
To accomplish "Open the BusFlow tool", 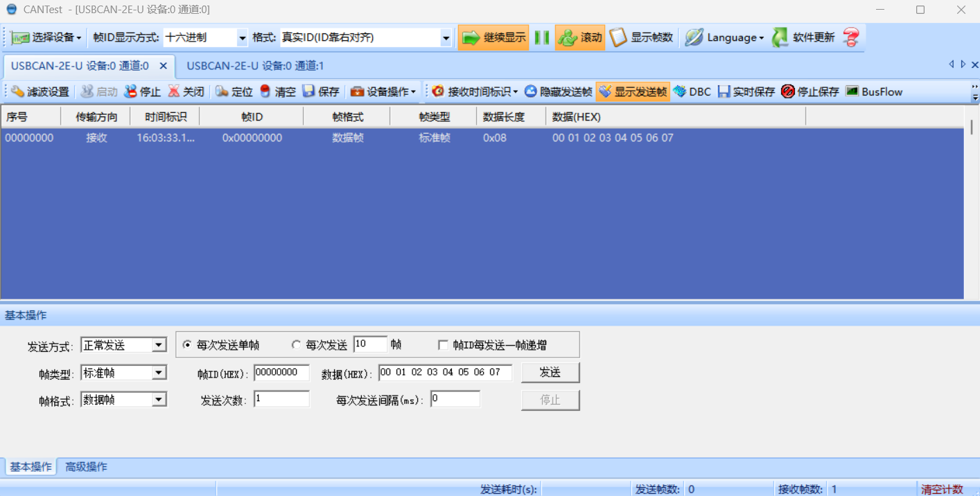I will [x=874, y=91].
